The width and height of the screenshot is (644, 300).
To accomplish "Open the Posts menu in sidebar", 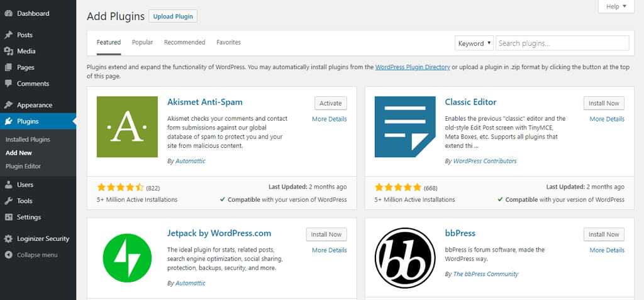I will [25, 35].
